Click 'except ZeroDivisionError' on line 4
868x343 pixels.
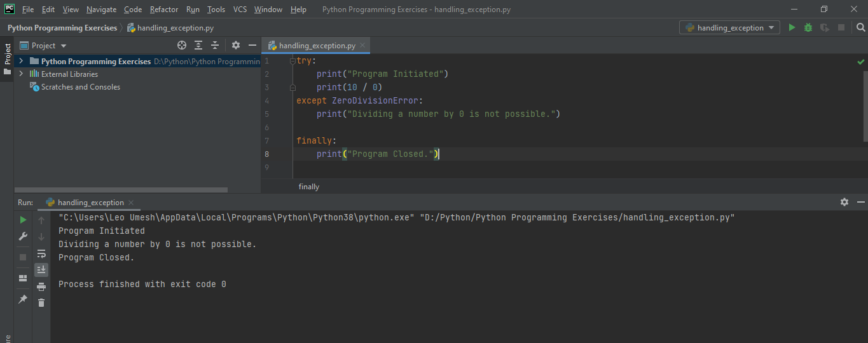(x=359, y=100)
